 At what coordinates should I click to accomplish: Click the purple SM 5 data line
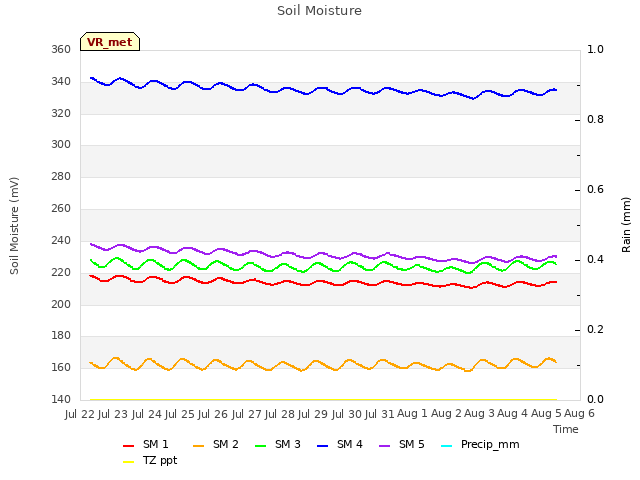click(x=322, y=253)
